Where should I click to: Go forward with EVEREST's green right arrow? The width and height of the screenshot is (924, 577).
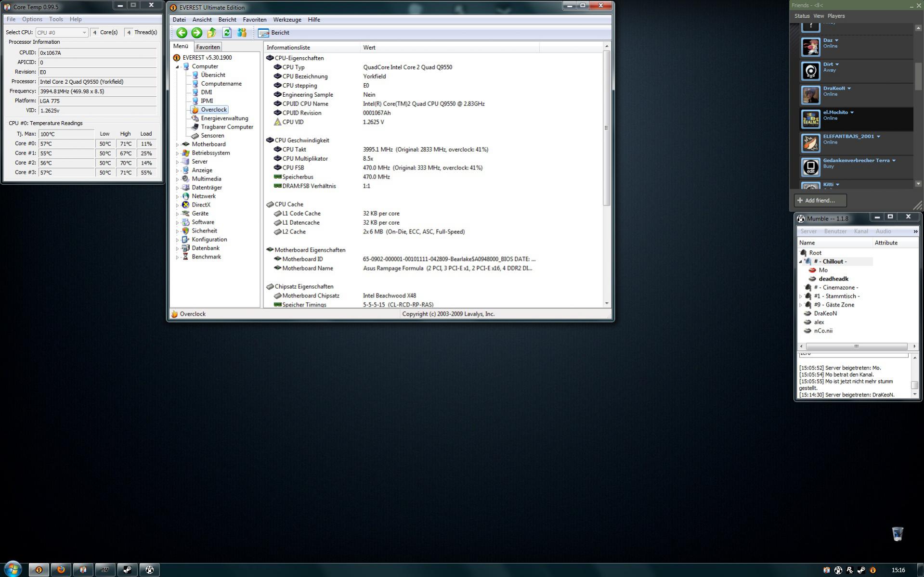click(196, 33)
